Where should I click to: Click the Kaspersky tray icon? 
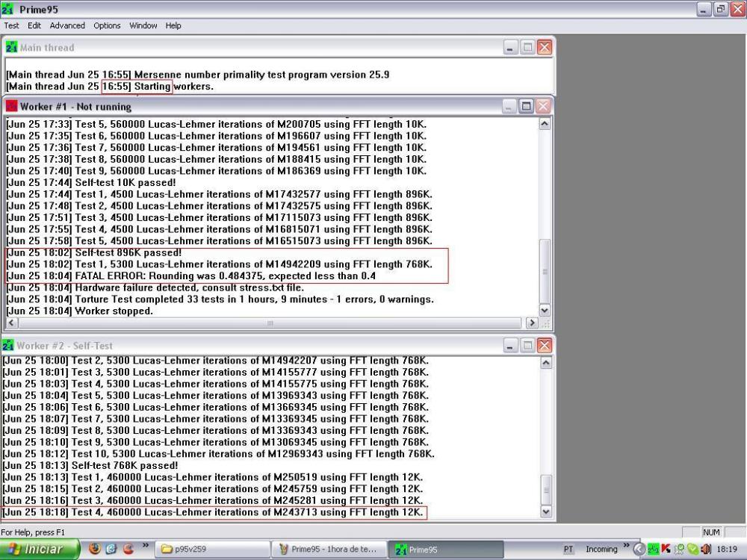666,549
